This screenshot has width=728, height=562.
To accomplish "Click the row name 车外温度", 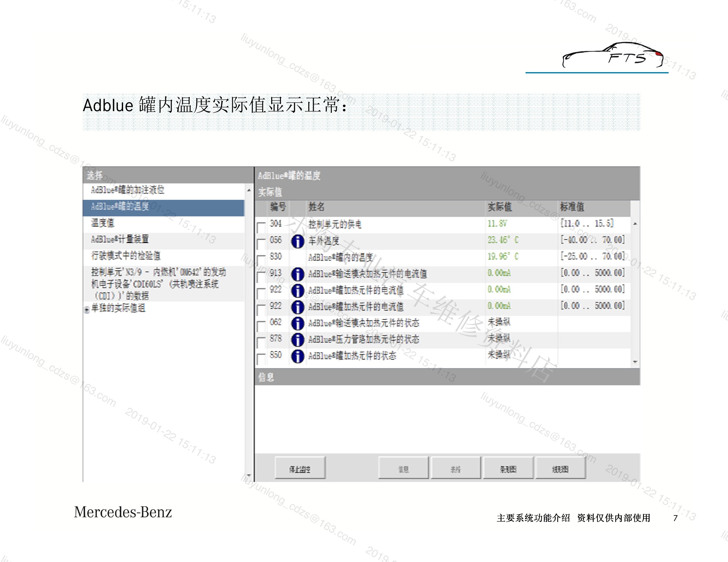I will click(x=324, y=241).
